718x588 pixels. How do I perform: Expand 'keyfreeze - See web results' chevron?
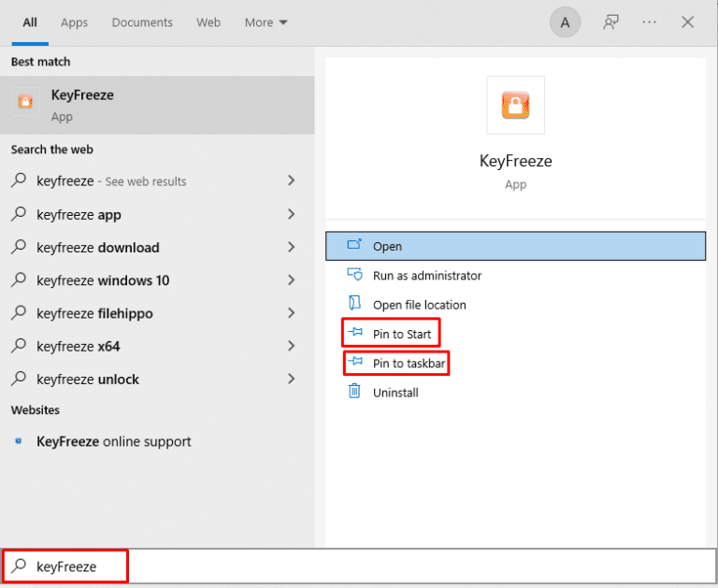coord(292,180)
